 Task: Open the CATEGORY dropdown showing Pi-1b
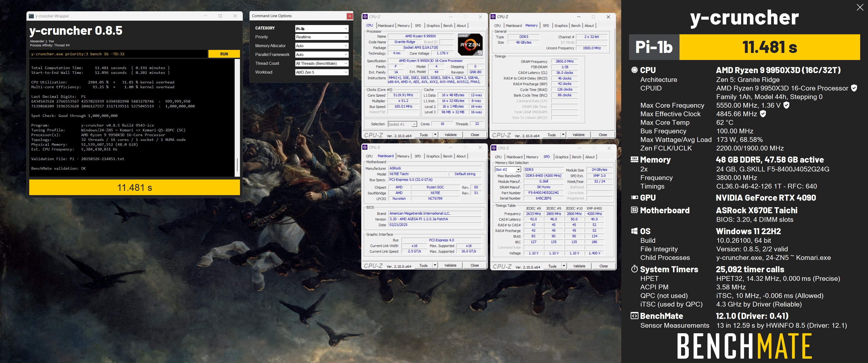coord(322,29)
